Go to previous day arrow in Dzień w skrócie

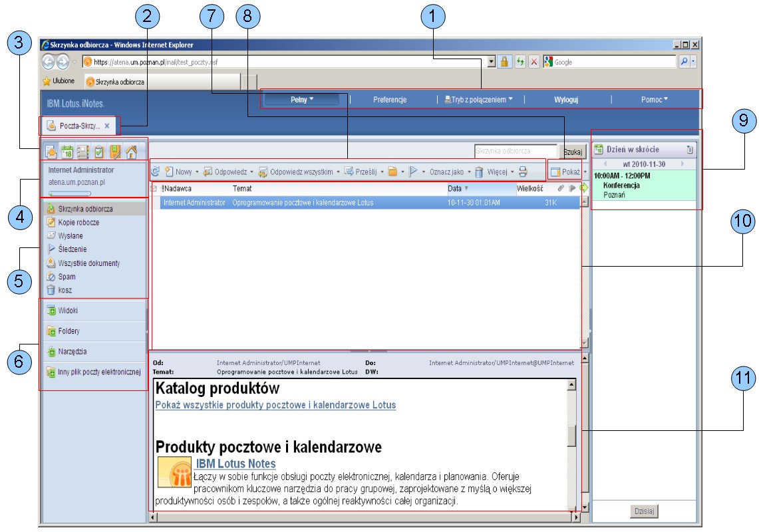605,164
